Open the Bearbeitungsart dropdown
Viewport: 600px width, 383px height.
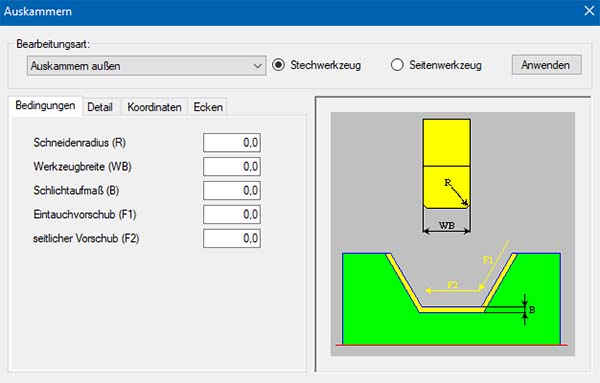[x=147, y=66]
